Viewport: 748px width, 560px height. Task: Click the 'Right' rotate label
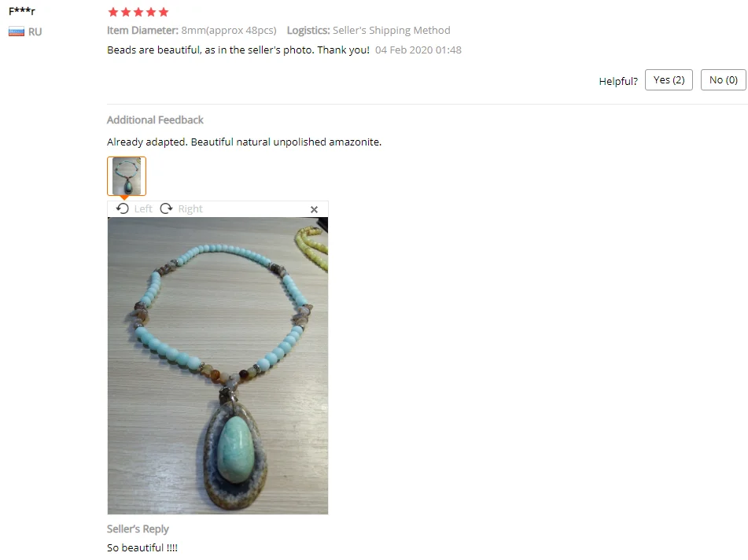190,209
